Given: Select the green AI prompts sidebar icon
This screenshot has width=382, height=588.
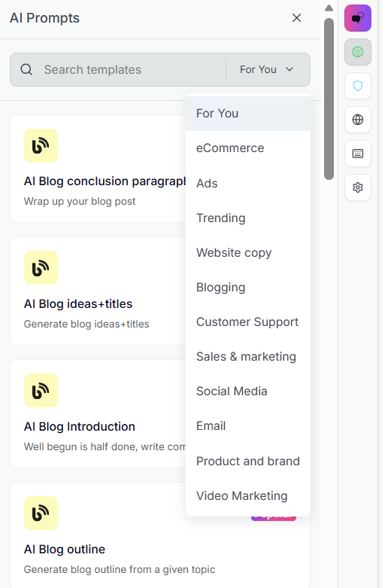Looking at the screenshot, I should tap(358, 52).
